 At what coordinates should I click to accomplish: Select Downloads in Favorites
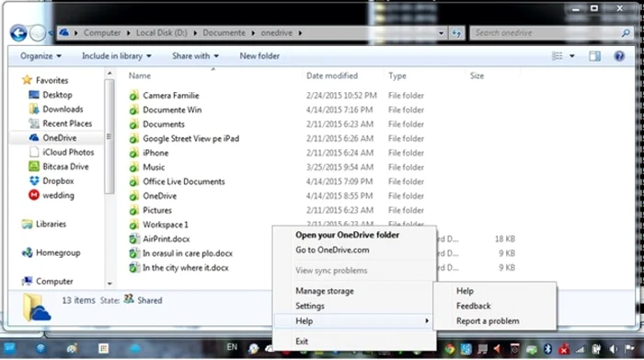pos(63,110)
